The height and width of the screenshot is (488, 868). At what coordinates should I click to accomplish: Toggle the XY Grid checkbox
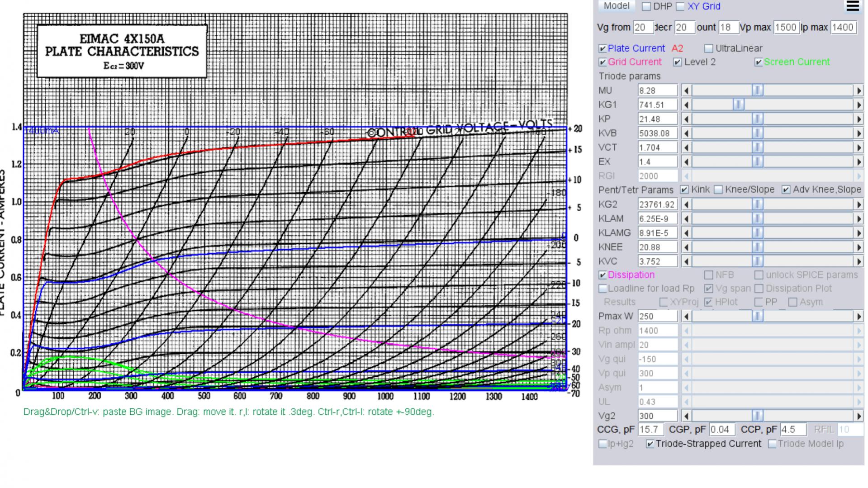coord(680,6)
